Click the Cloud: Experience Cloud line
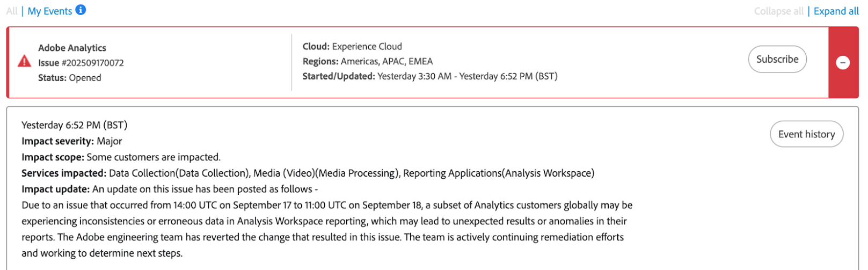This screenshot has height=270, width=868. click(352, 47)
